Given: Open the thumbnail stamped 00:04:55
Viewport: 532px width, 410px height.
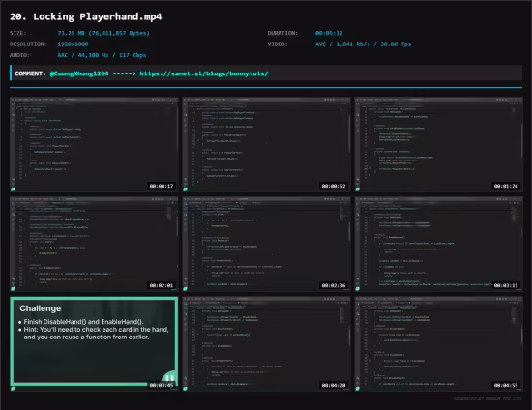Looking at the screenshot, I should (439, 344).
